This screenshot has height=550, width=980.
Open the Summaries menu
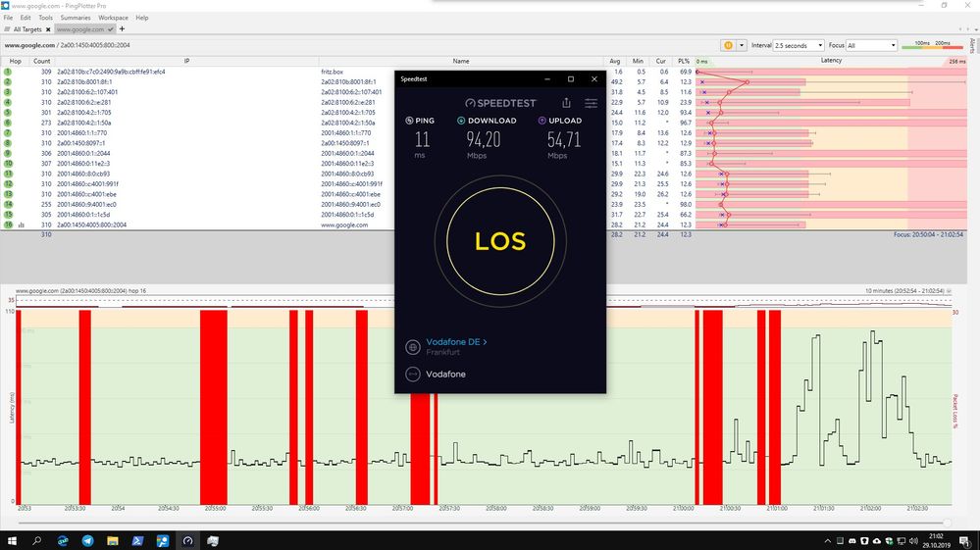(x=75, y=18)
